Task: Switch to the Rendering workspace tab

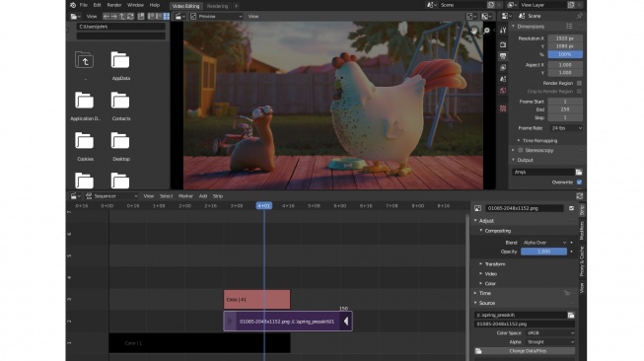Action: [x=217, y=6]
